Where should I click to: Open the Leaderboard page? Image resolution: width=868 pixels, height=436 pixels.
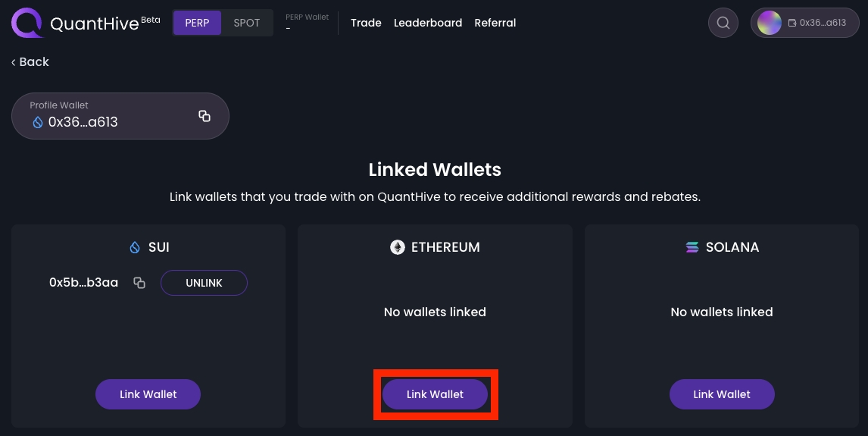428,23
